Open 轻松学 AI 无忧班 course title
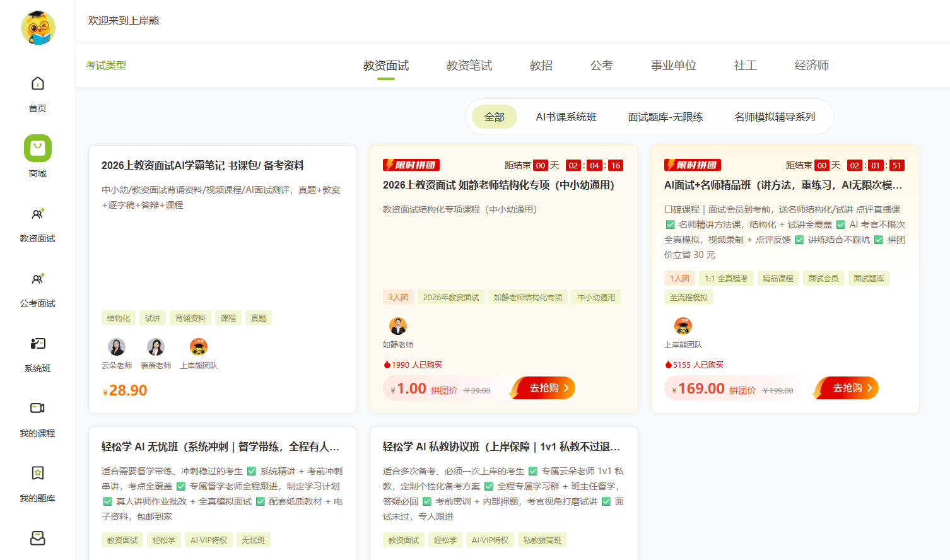950x560 pixels. [221, 446]
